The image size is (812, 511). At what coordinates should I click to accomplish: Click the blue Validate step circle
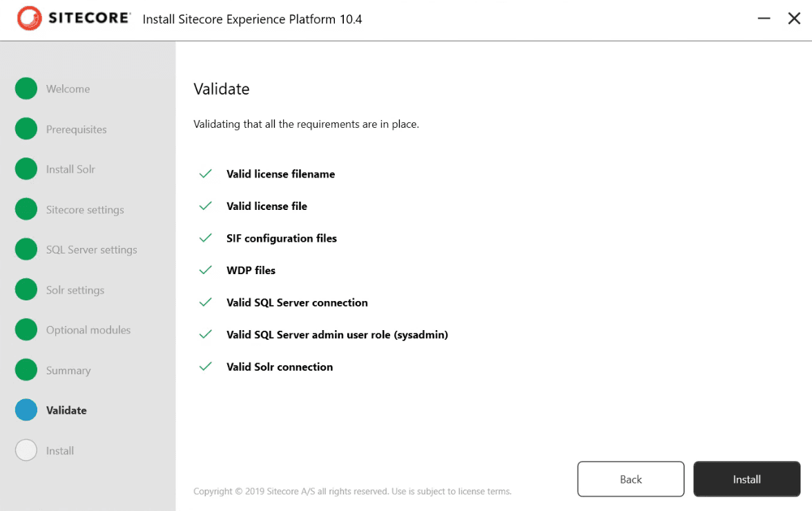point(26,410)
